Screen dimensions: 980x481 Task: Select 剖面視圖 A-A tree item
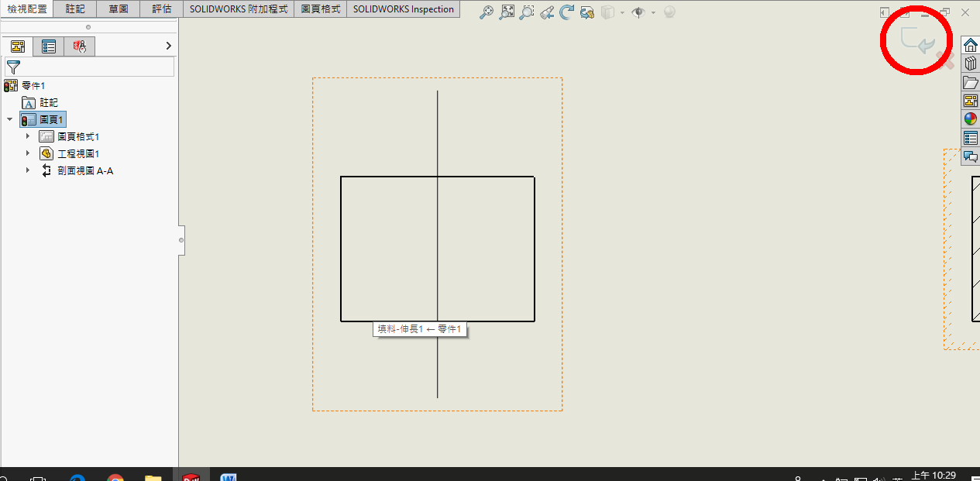click(77, 170)
